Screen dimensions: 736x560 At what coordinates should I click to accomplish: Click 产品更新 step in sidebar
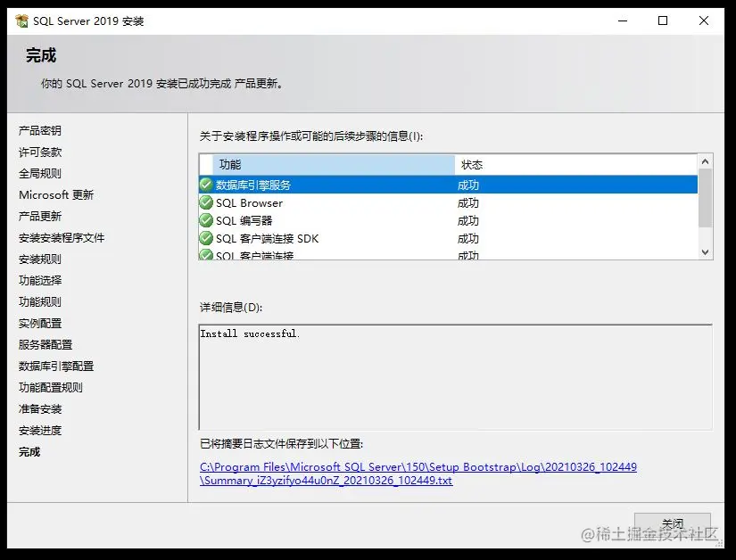pyautogui.click(x=40, y=216)
